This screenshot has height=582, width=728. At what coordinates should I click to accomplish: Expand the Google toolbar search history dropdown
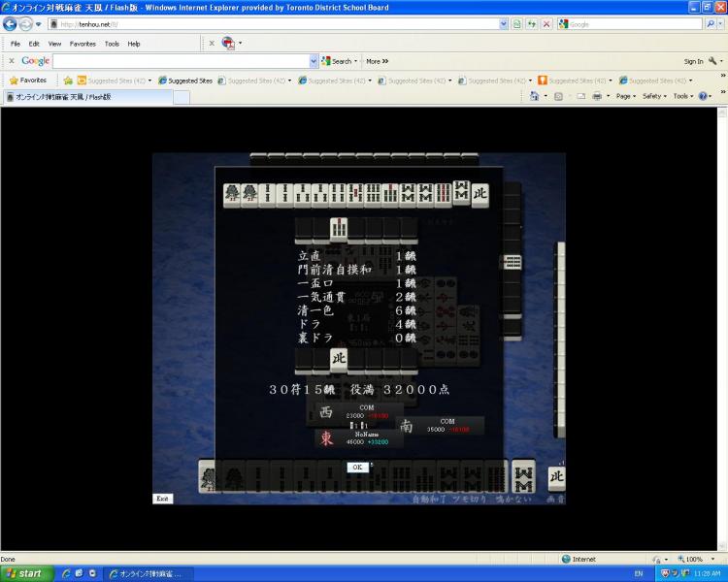point(314,61)
